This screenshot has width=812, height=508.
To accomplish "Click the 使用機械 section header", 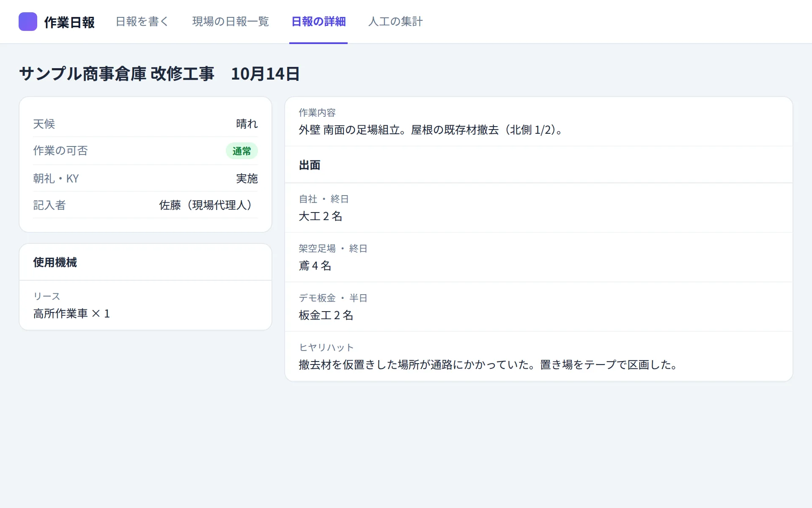I will tap(55, 262).
